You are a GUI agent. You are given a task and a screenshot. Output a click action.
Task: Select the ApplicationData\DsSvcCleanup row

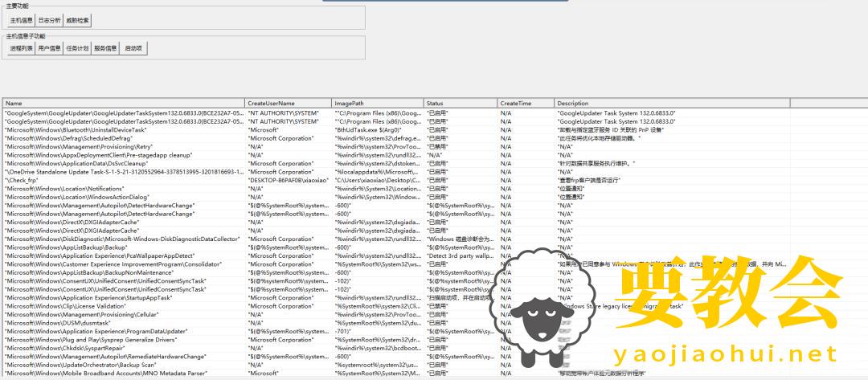coord(396,163)
